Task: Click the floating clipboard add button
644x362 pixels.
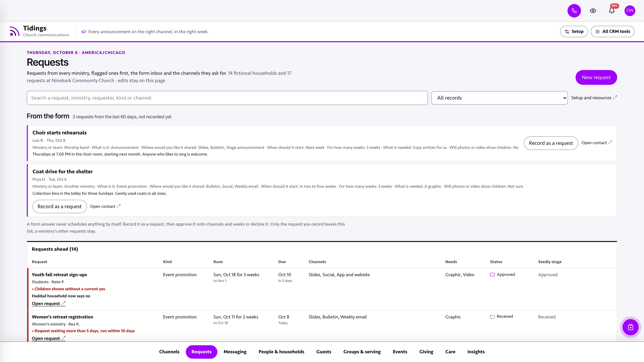Action: click(630, 327)
